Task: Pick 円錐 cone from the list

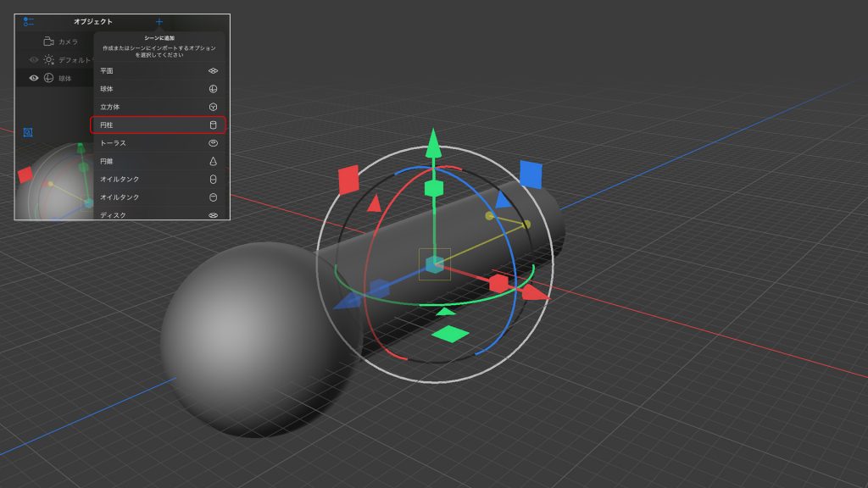Action: [x=159, y=161]
